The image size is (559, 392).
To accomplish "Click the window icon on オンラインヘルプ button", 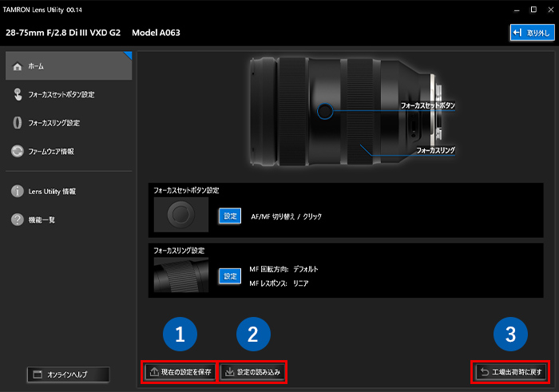I will (38, 374).
